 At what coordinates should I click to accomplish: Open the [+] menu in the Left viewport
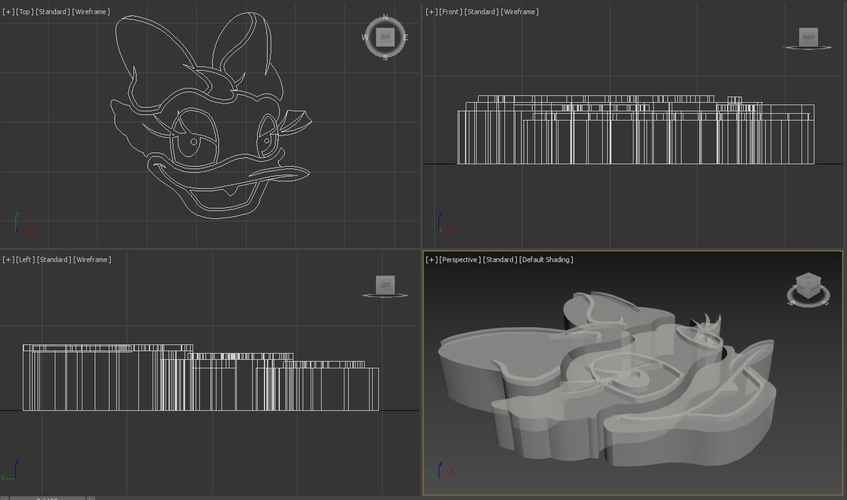coord(8,259)
